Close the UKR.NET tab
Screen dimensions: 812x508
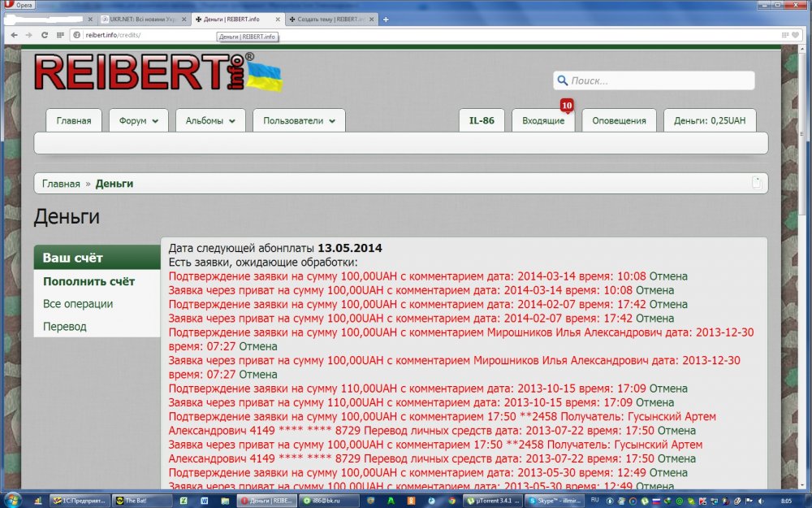coord(184,20)
